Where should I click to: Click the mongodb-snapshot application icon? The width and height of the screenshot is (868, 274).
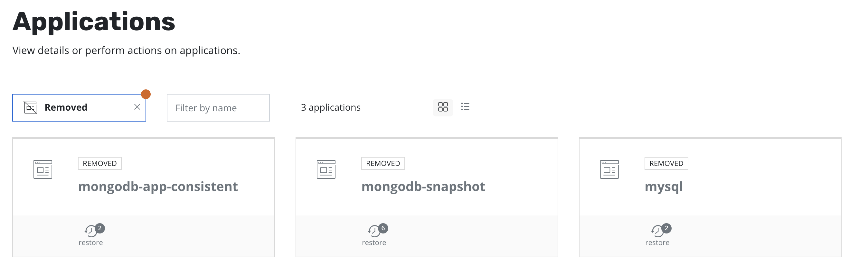[x=326, y=169]
